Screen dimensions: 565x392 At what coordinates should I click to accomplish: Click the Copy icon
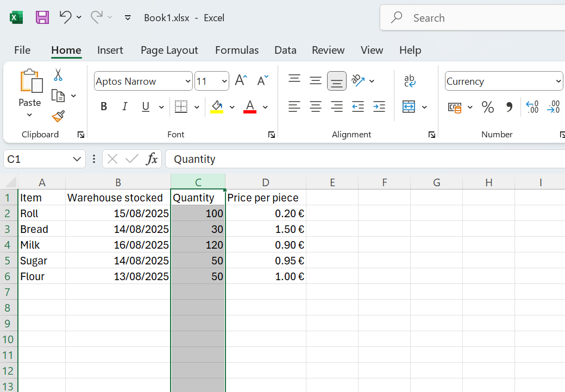pos(58,96)
